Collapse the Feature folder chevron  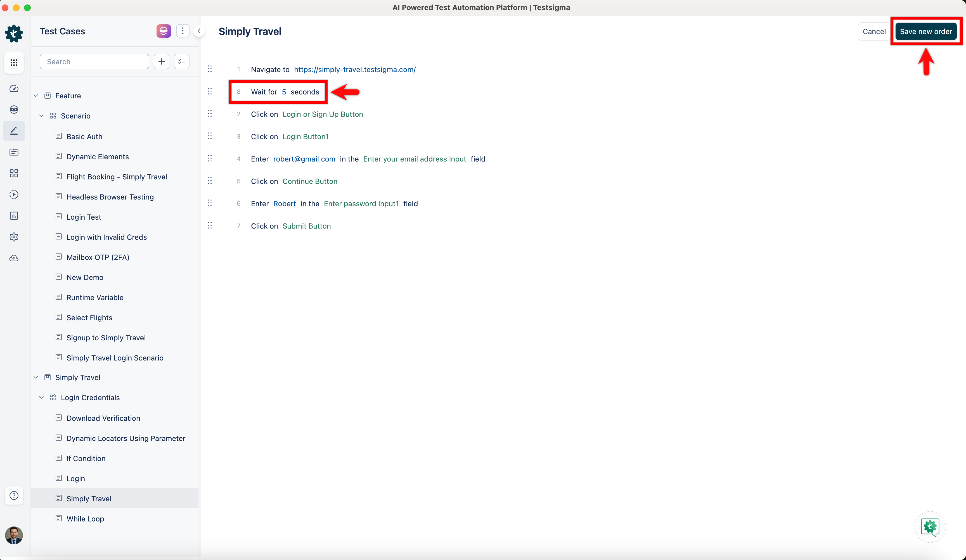(36, 96)
